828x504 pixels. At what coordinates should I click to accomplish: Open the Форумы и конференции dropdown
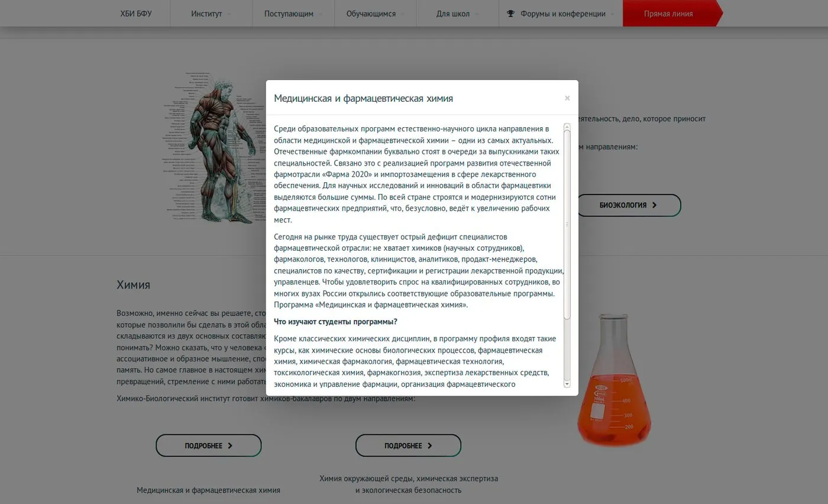click(x=561, y=14)
